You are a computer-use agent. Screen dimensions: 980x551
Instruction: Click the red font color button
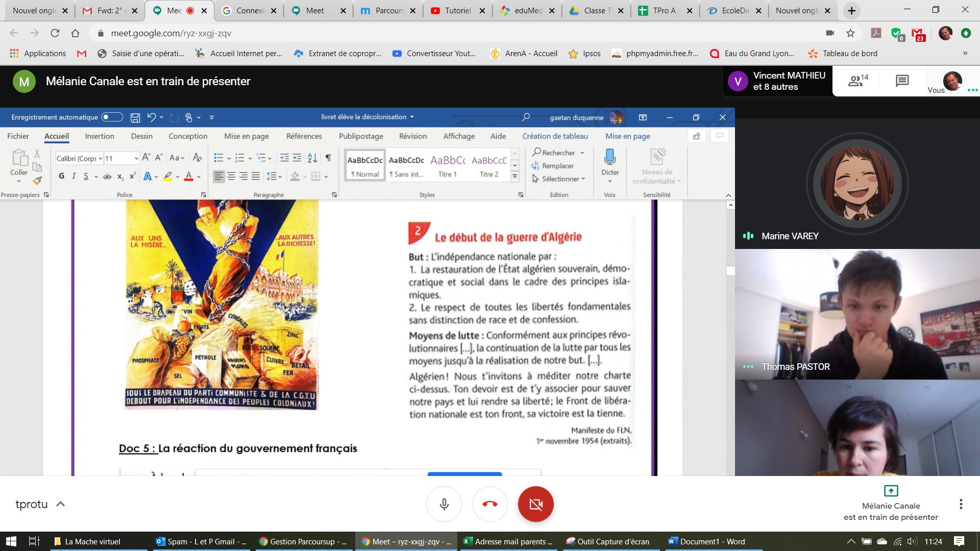[188, 177]
